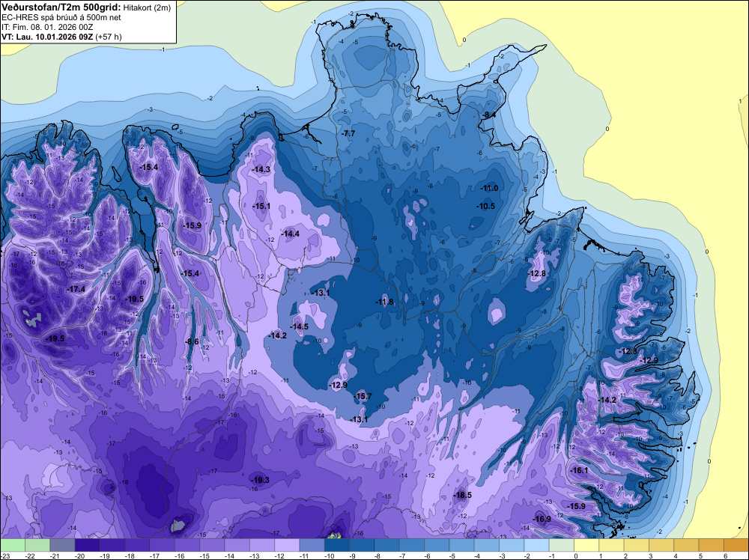Screen dimensions: 749x560
Task: Pick the light green legend swatch labeled -23
Action: tap(13, 545)
